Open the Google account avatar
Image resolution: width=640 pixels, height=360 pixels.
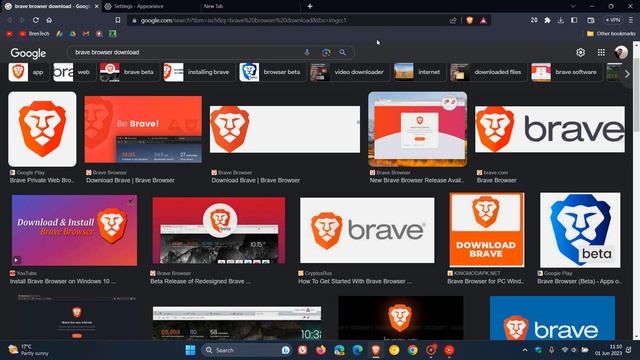tap(621, 52)
